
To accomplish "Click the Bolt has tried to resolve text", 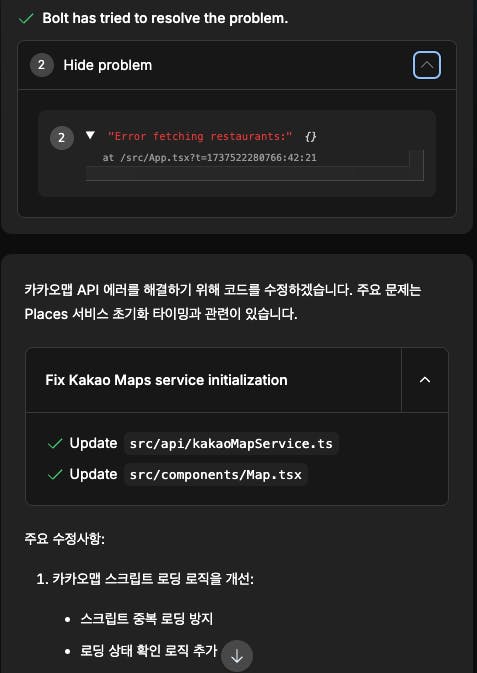I will (x=165, y=18).
